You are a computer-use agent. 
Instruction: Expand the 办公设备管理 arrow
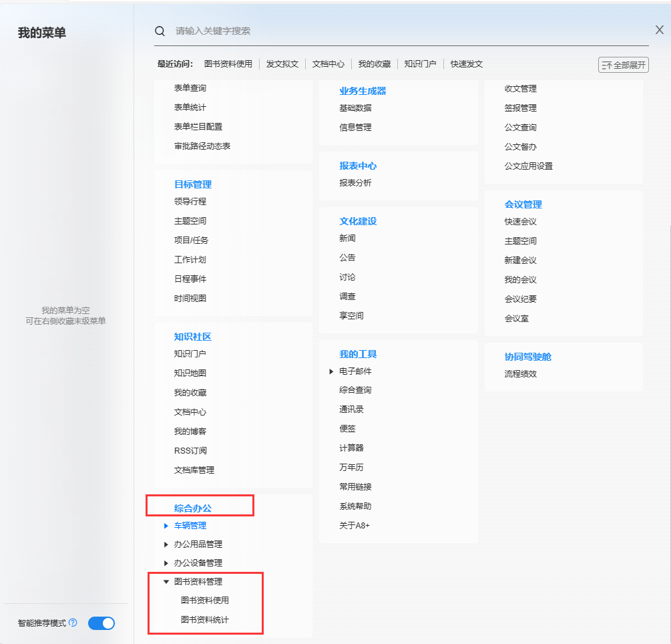click(166, 563)
